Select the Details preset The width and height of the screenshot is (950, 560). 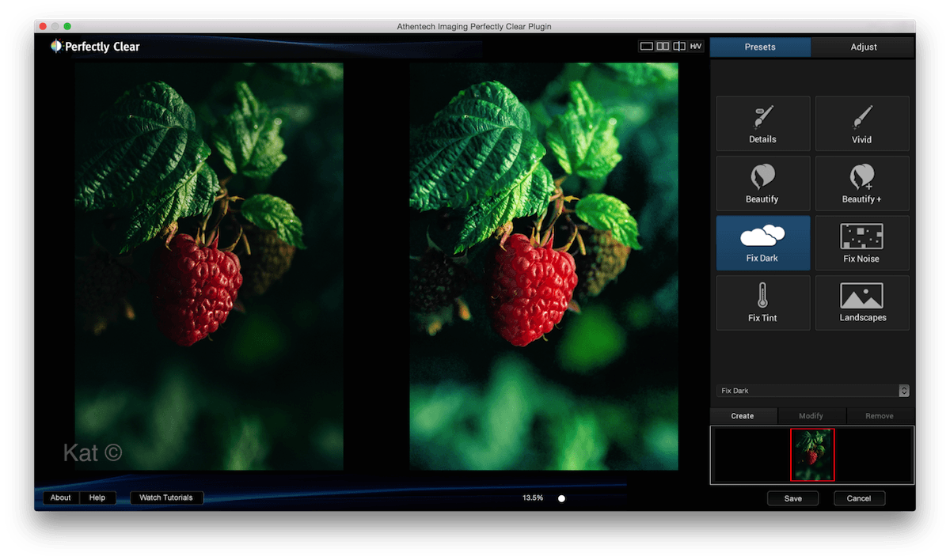[x=762, y=123]
